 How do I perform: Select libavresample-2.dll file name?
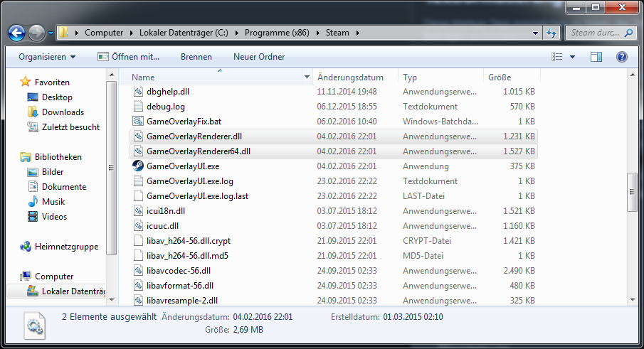click(182, 301)
